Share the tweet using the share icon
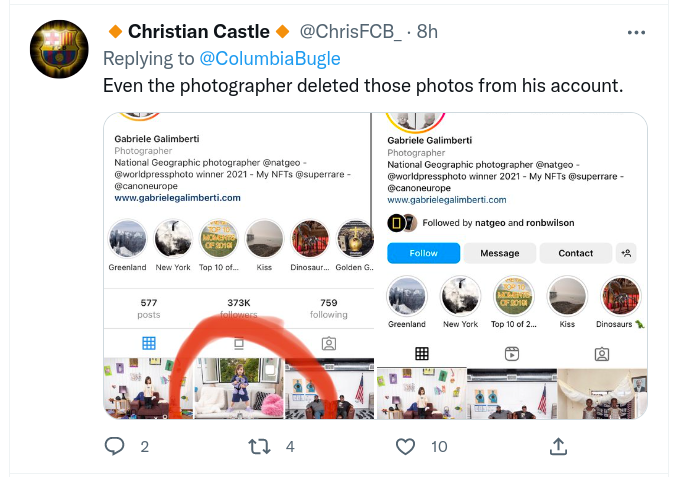The height and width of the screenshot is (477, 674). (559, 446)
